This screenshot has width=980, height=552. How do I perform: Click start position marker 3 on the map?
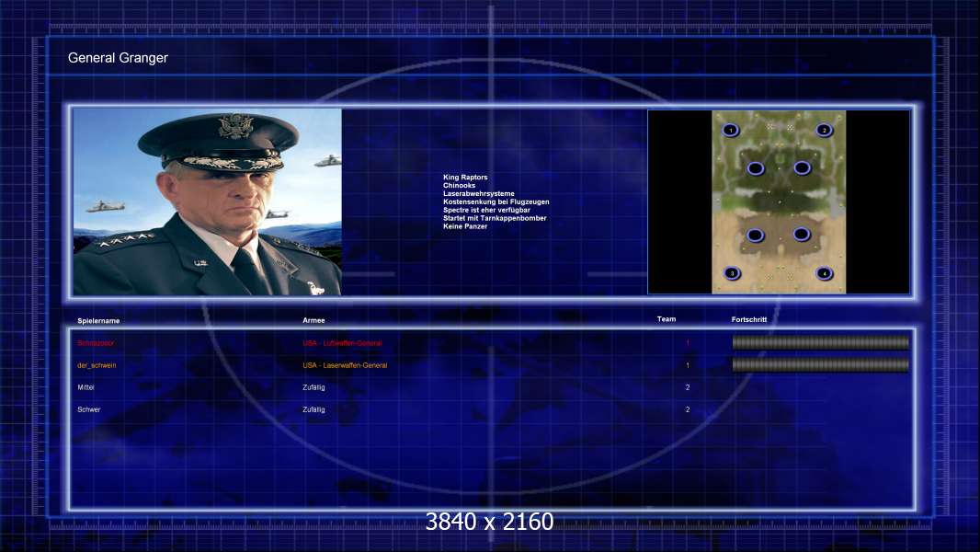tap(732, 273)
